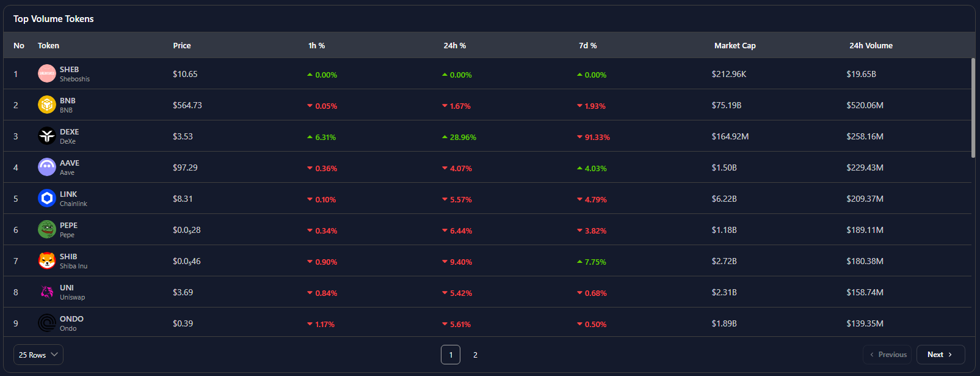Sort by Price column header
This screenshot has width=980, height=376.
click(182, 46)
